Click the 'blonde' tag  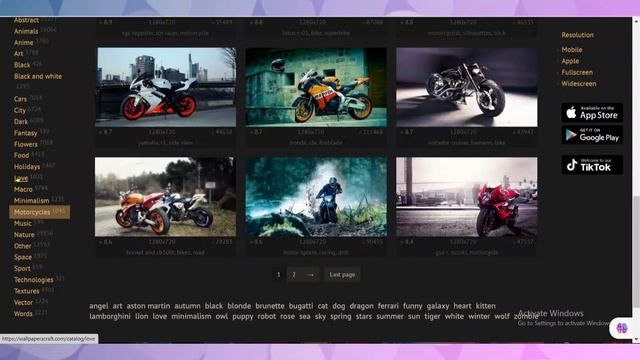pos(239,306)
